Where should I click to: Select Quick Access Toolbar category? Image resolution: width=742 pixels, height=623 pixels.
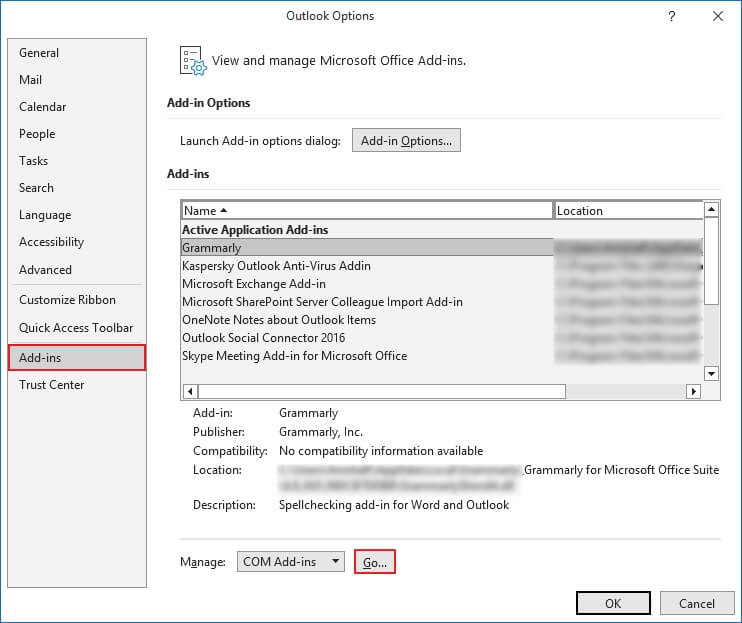77,328
